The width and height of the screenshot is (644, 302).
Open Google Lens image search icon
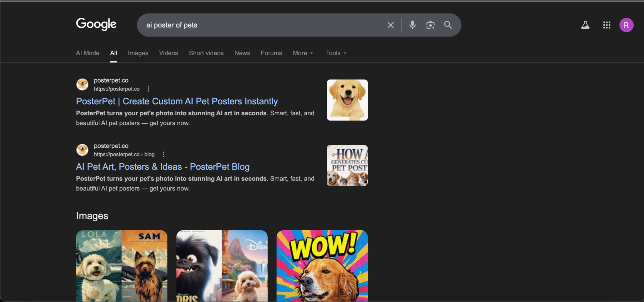430,25
